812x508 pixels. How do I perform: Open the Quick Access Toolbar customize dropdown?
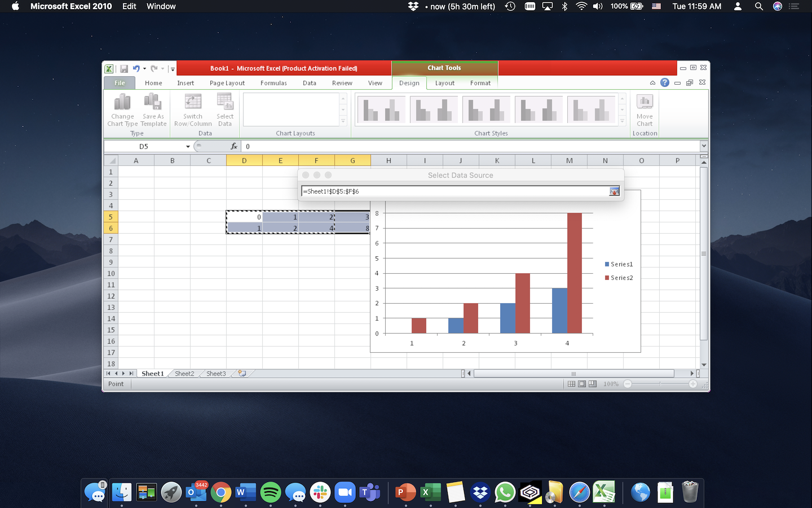(x=172, y=68)
